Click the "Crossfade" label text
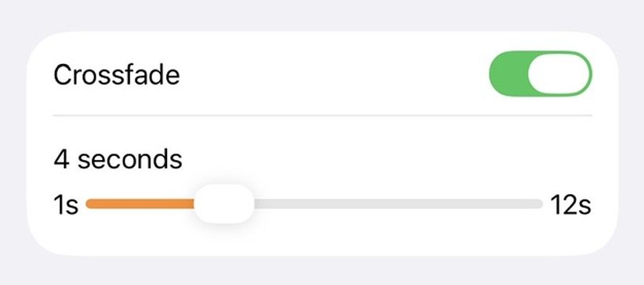The height and width of the screenshot is (285, 644). click(116, 75)
